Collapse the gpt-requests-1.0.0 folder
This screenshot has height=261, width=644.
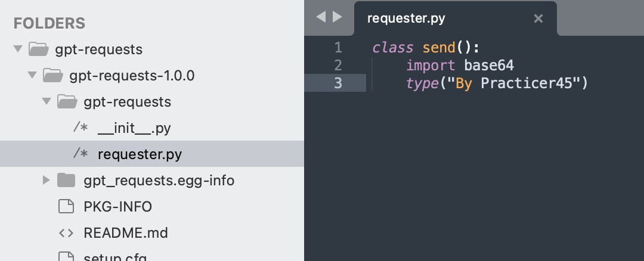(32, 76)
